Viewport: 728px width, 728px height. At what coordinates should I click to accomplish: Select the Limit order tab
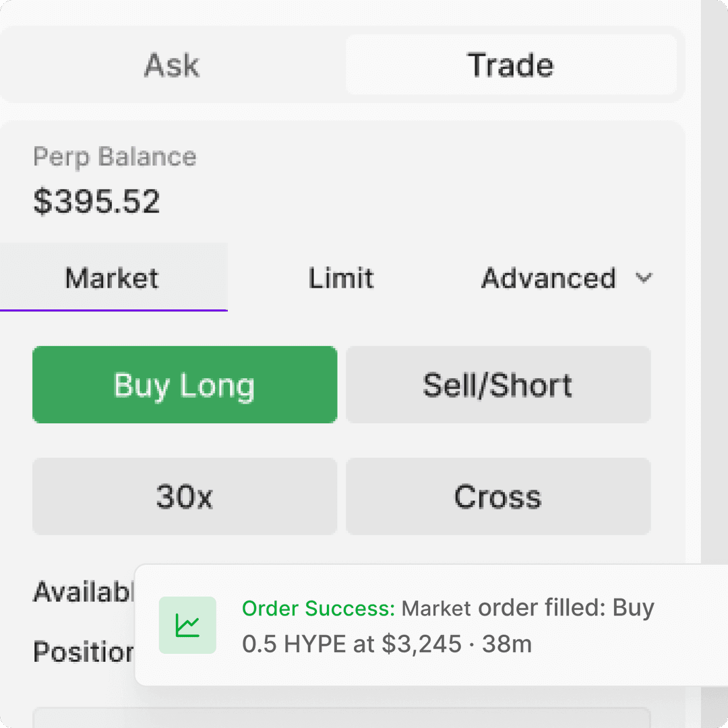[341, 278]
